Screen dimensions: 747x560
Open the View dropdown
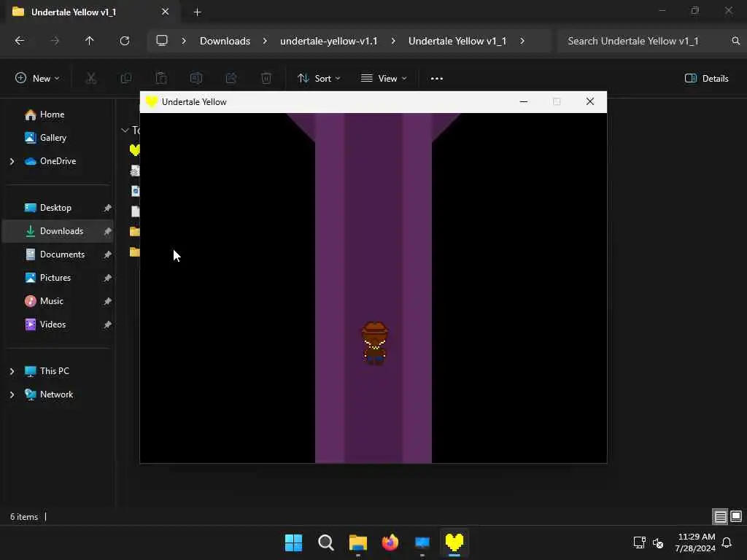click(x=384, y=79)
